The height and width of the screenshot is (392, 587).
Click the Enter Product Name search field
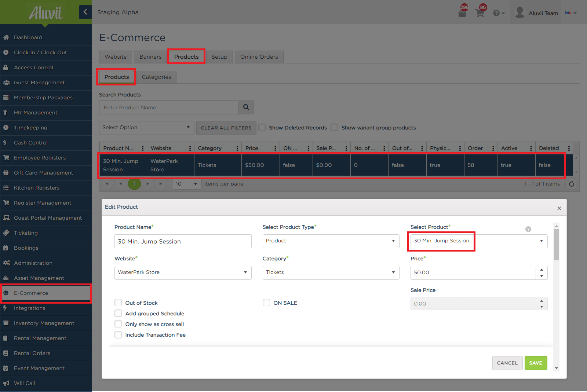click(x=169, y=107)
